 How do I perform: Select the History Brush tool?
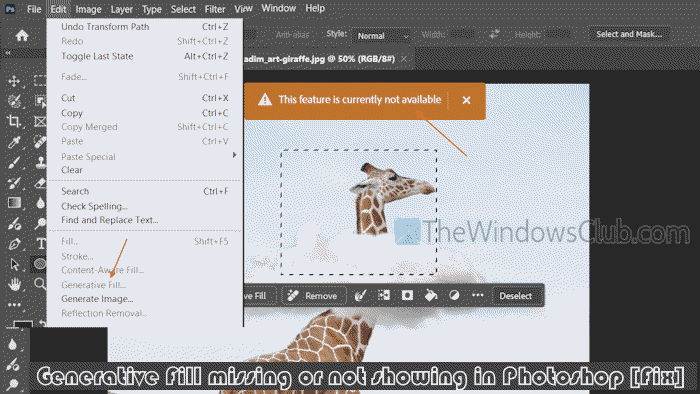pyautogui.click(x=14, y=183)
